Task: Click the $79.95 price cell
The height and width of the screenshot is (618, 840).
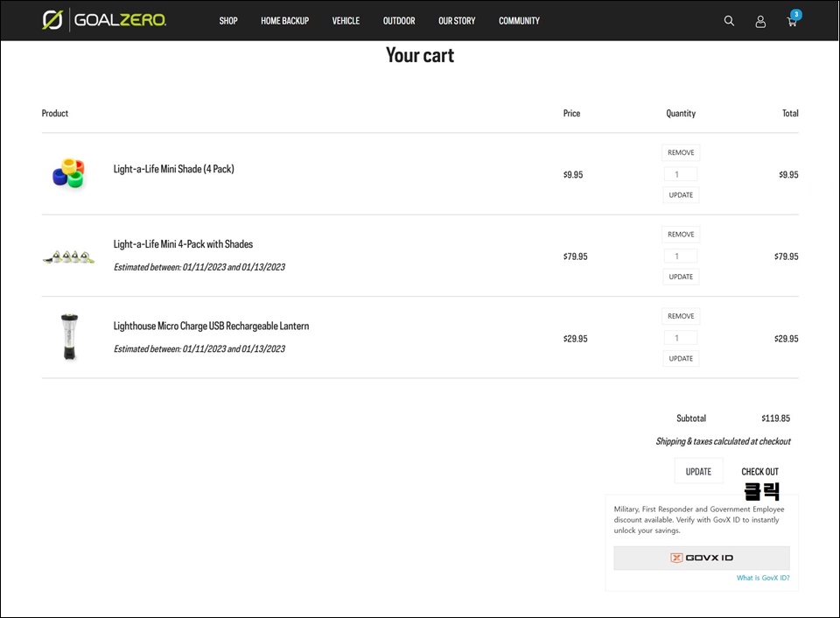Action: click(576, 256)
